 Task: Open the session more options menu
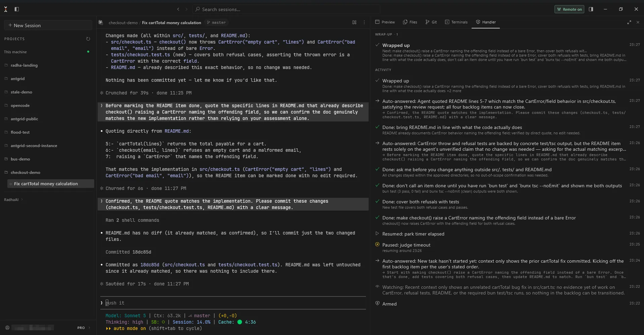click(x=364, y=22)
